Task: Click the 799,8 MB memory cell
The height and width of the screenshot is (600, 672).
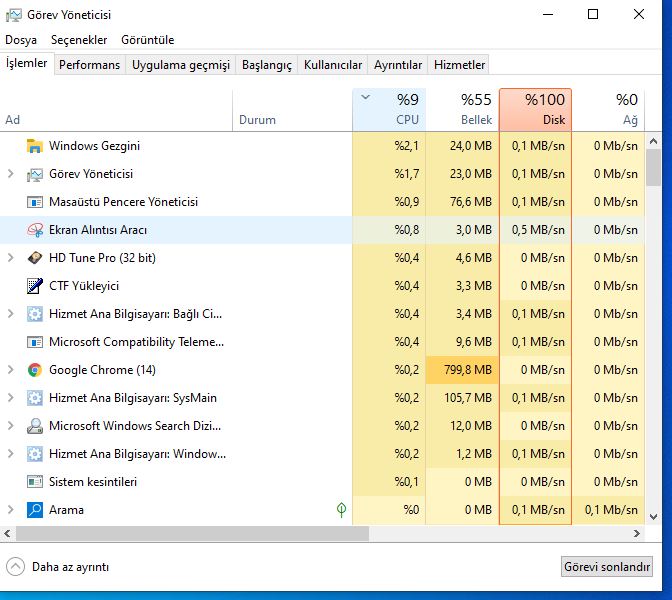Action: [462, 370]
